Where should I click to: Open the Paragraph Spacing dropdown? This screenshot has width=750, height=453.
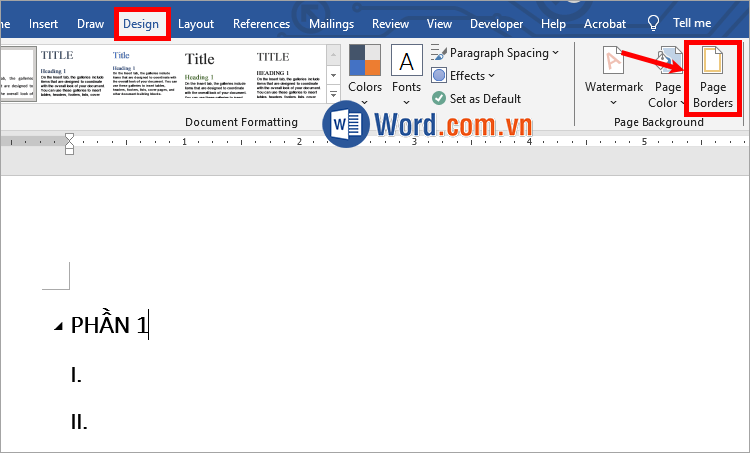coord(495,53)
